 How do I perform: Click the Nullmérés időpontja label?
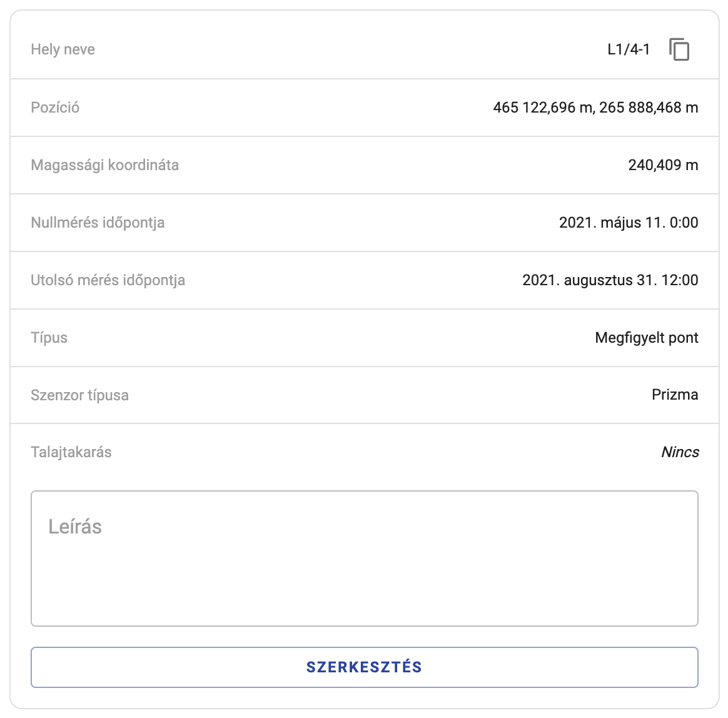coord(98,223)
